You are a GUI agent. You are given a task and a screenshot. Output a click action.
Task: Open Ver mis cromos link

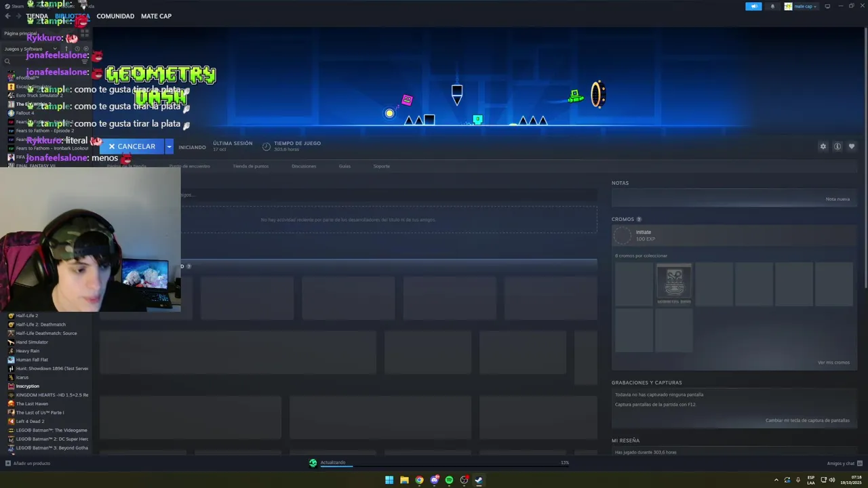[833, 363]
